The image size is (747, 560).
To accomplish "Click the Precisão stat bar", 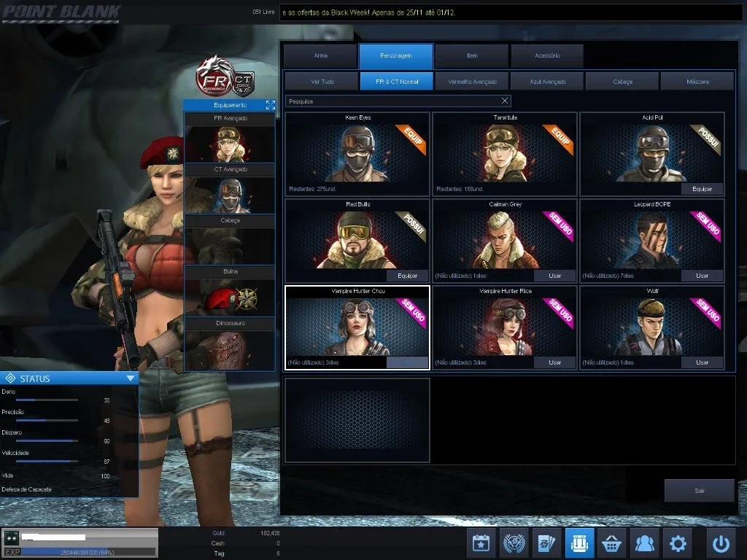I will click(47, 421).
